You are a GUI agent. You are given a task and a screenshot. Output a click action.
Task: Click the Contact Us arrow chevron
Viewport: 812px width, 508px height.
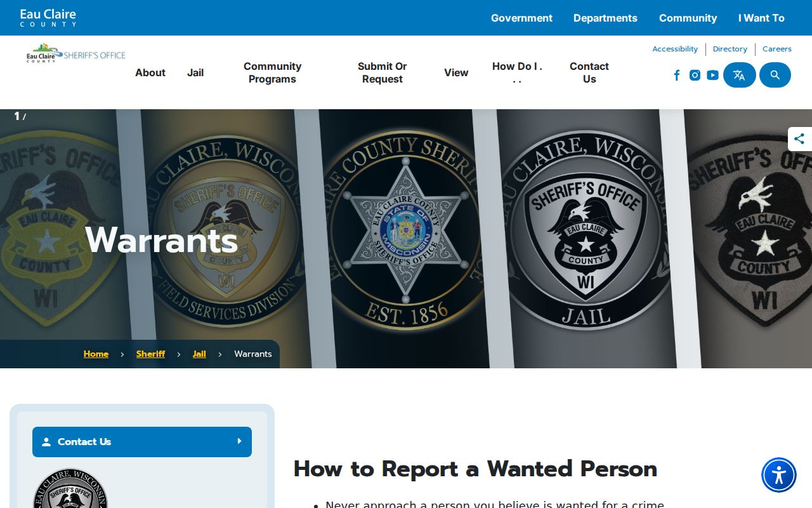pos(239,441)
